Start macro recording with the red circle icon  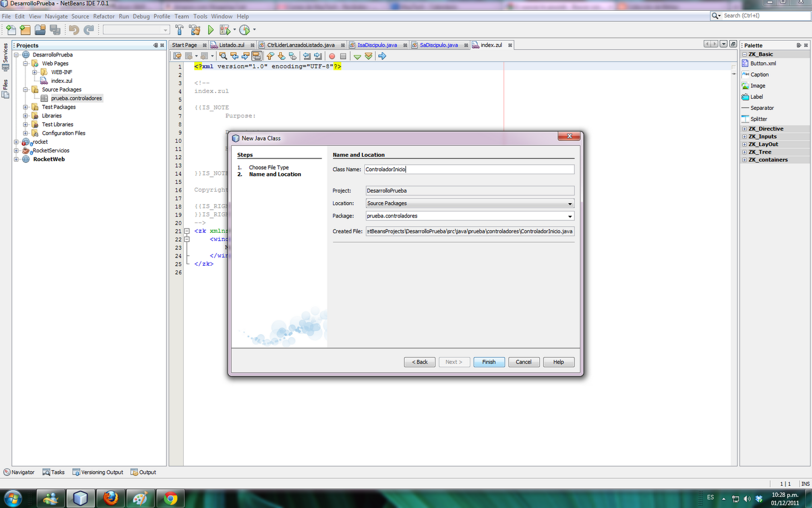(332, 56)
